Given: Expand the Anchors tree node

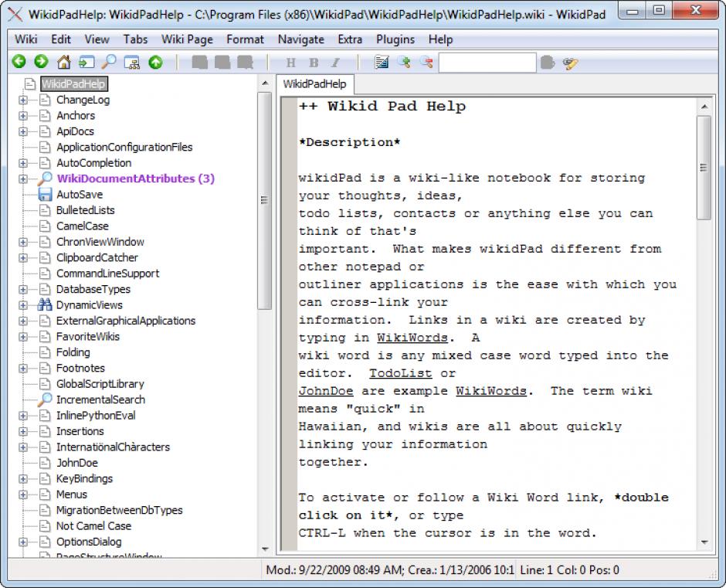Looking at the screenshot, I should tap(23, 115).
